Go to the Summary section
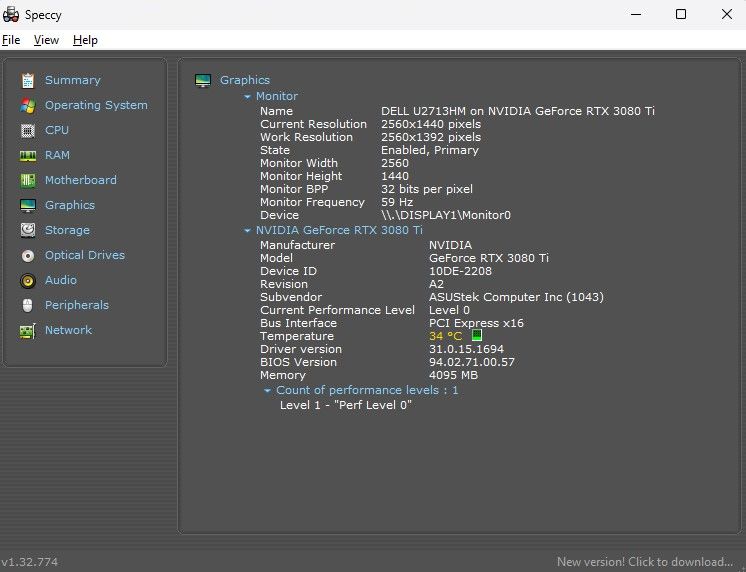746x572 pixels. (73, 80)
